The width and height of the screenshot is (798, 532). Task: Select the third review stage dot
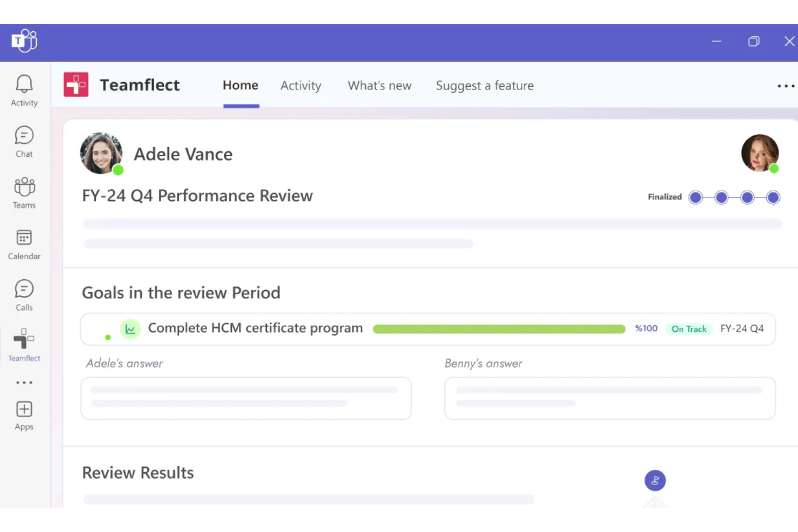[747, 197]
